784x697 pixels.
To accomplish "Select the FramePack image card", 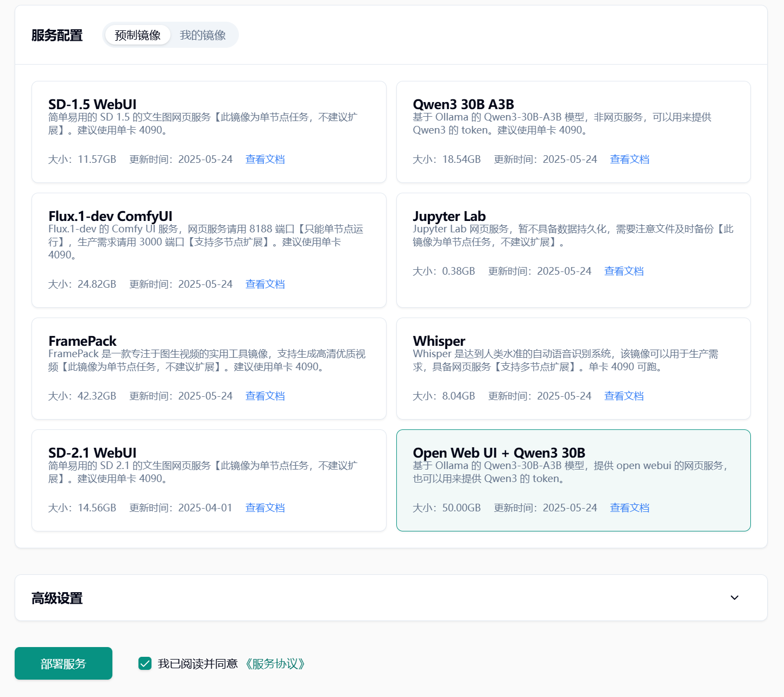I will (x=208, y=368).
